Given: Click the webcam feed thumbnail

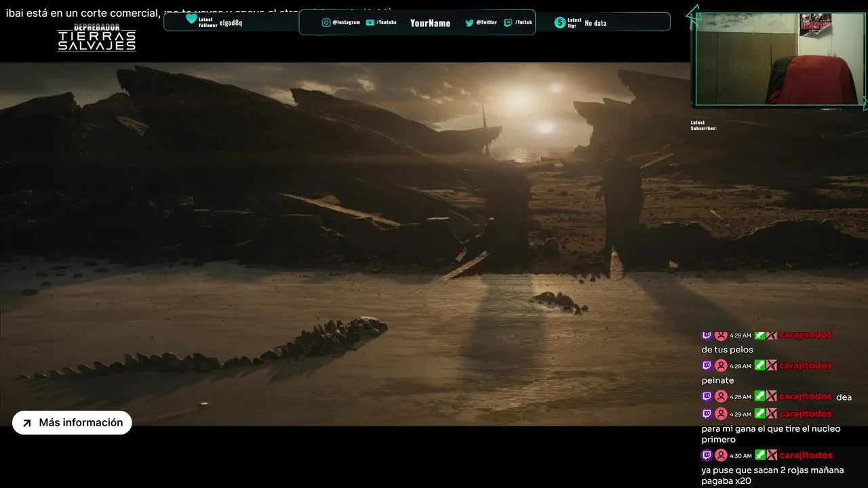Looking at the screenshot, I should 778,59.
